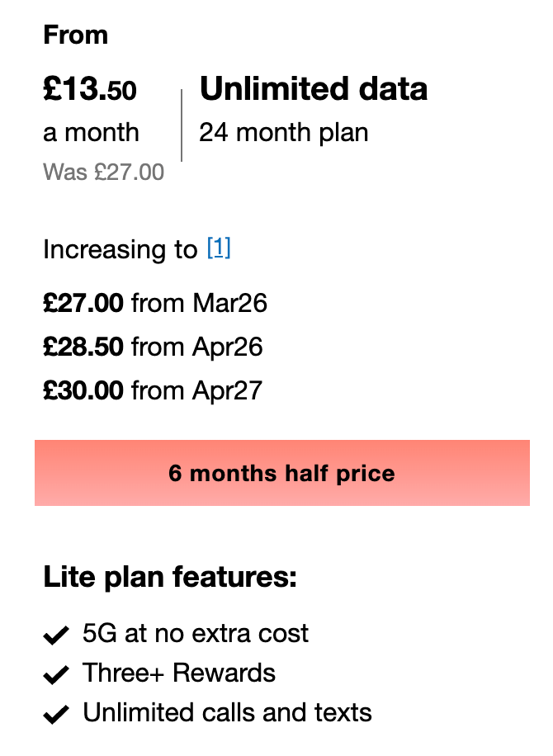This screenshot has width=553, height=756.
Task: Click the Unlimited calls and texts text
Action: (x=227, y=712)
